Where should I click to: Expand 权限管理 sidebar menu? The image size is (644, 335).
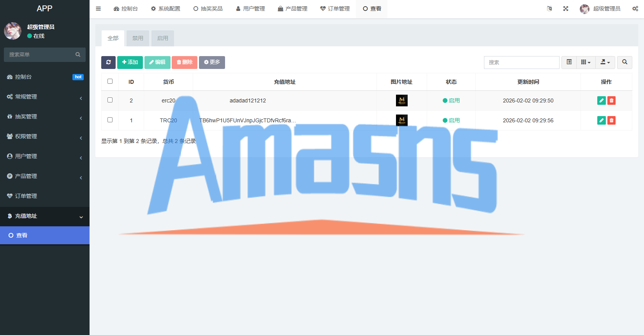pyautogui.click(x=45, y=136)
